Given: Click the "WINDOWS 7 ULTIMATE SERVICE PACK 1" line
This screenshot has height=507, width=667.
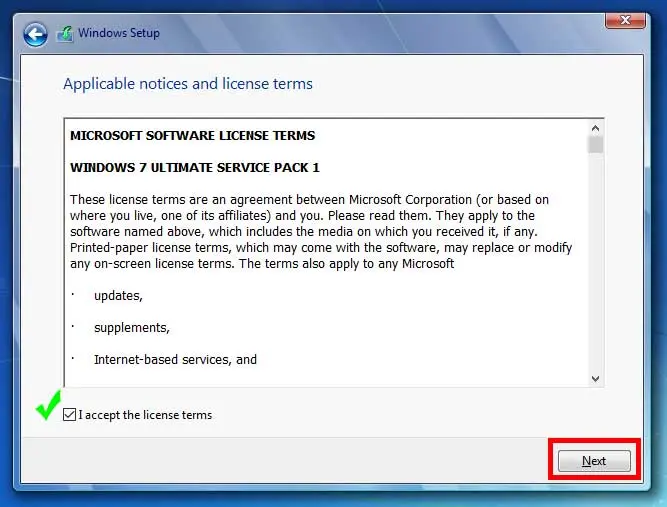Looking at the screenshot, I should 195,167.
